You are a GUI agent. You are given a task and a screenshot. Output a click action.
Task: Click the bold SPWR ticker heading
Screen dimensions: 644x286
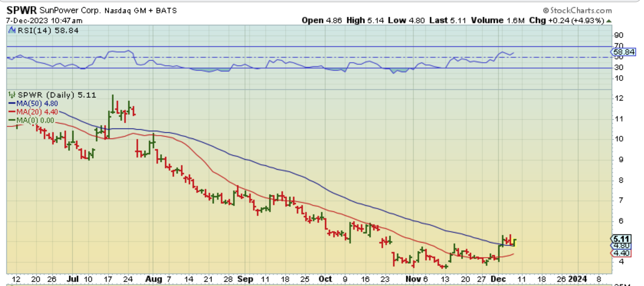[x=22, y=10]
